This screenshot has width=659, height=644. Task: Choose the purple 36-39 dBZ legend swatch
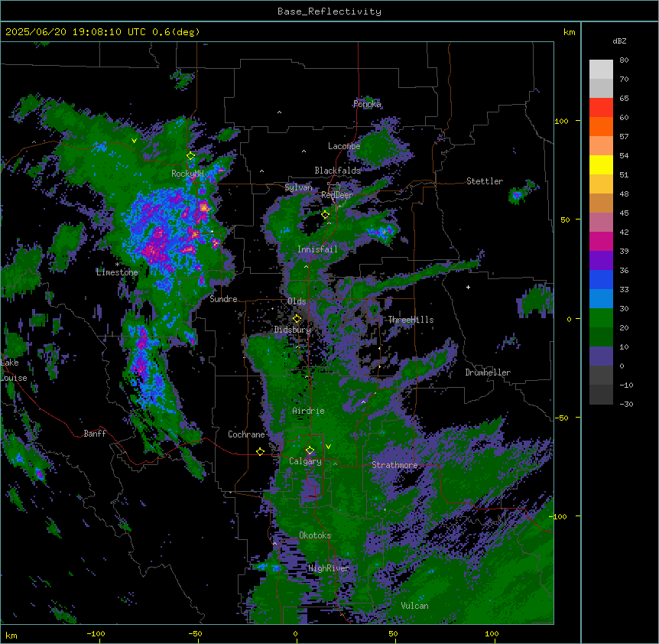pos(601,261)
